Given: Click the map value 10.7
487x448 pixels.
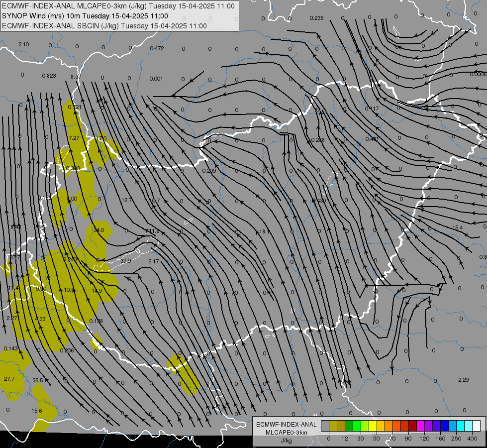Looking at the screenshot, I should [154, 201].
